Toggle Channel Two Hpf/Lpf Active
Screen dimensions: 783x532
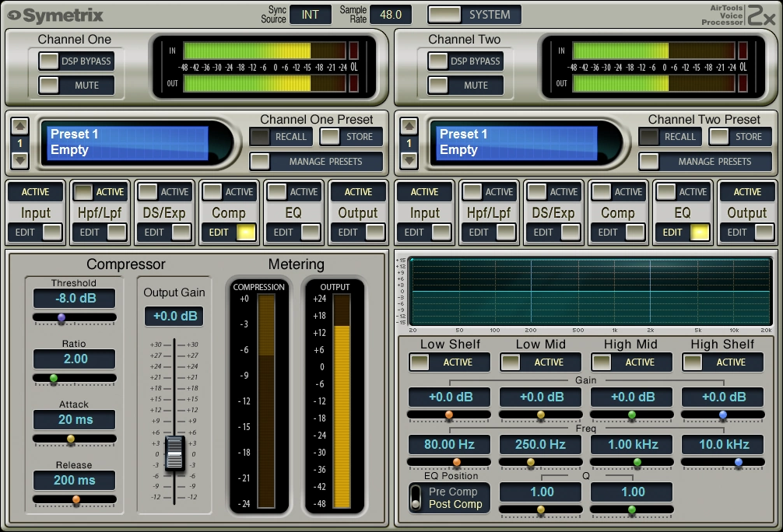[x=489, y=192]
